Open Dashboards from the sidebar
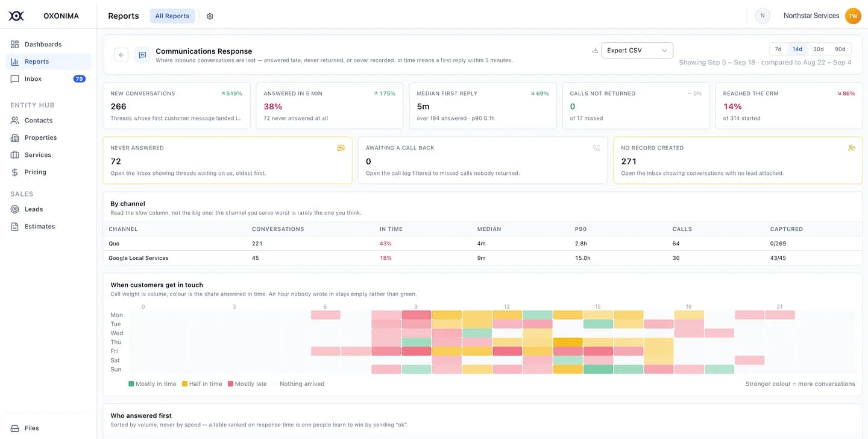The image size is (868, 439). click(x=48, y=44)
